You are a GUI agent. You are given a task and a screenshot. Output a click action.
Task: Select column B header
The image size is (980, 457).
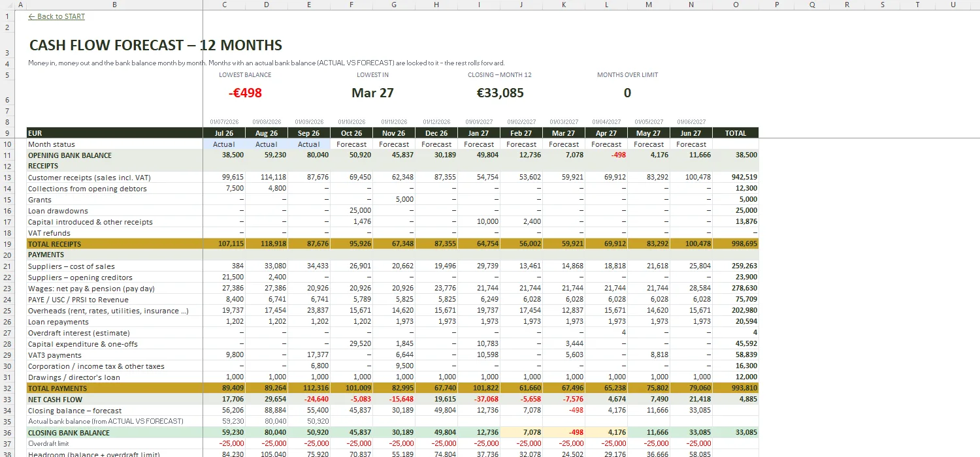coord(115,5)
